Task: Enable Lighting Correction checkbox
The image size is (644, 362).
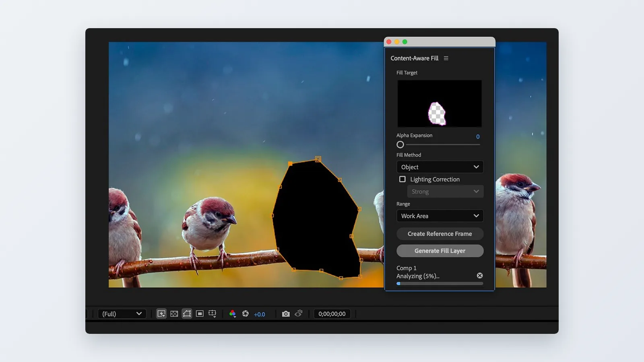Action: point(402,179)
